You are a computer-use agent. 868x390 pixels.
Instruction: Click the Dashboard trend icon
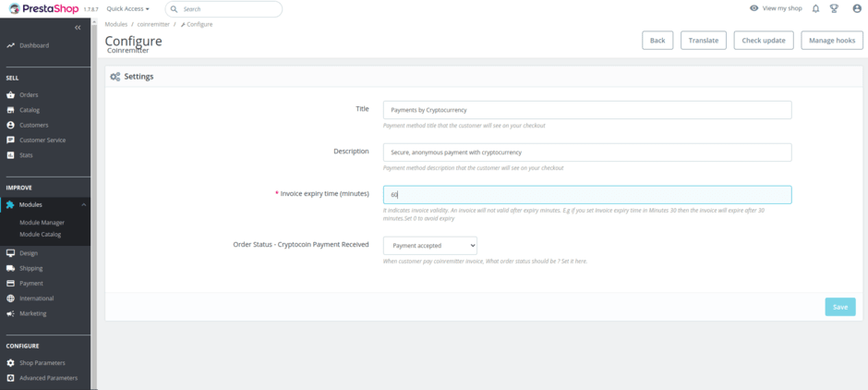point(10,45)
